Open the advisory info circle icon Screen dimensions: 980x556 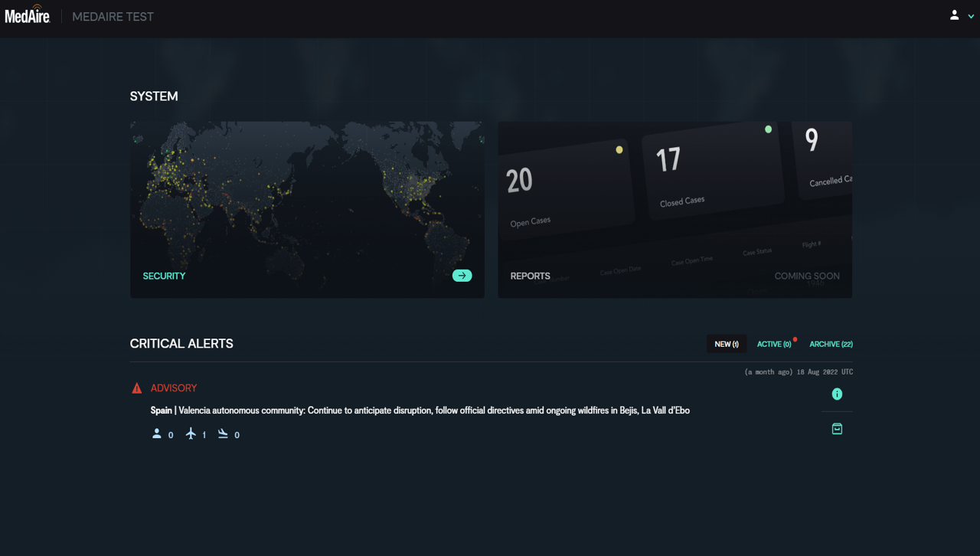tap(837, 394)
